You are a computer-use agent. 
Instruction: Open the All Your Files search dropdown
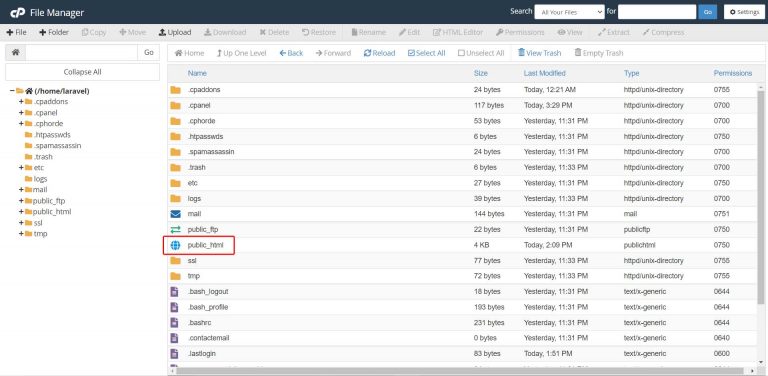[x=570, y=12]
